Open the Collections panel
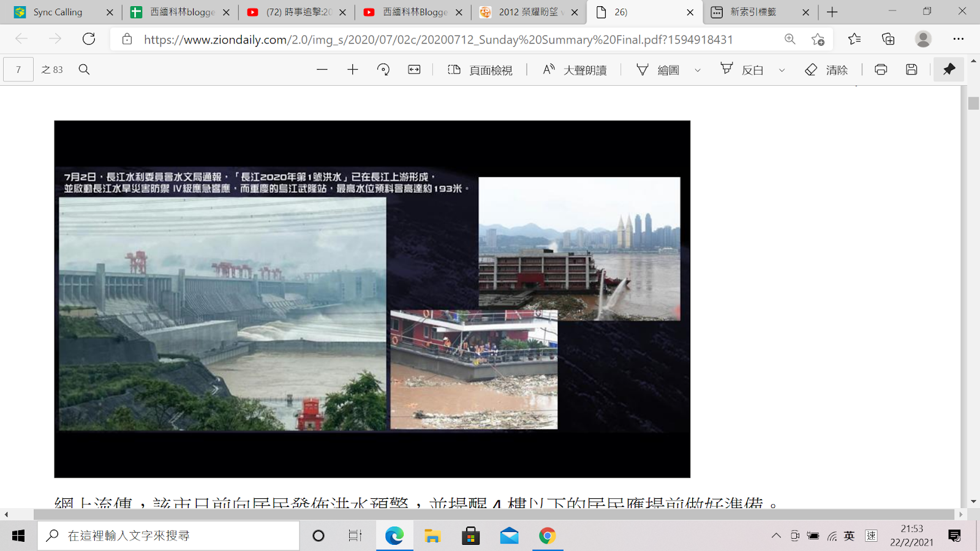The width and height of the screenshot is (980, 551). 888,39
